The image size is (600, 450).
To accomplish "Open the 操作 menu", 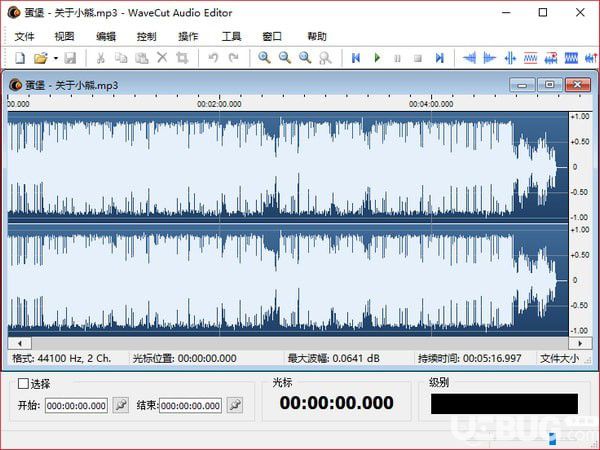I will coord(188,37).
